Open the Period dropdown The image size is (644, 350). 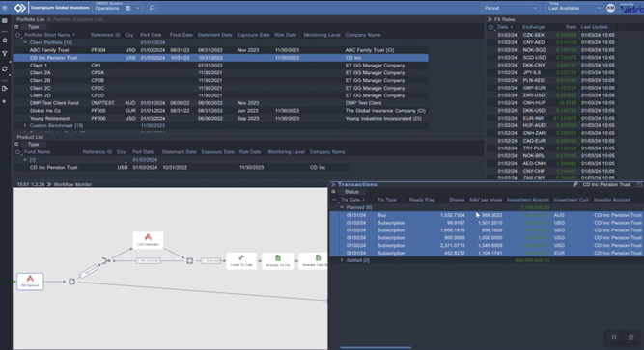click(x=510, y=8)
